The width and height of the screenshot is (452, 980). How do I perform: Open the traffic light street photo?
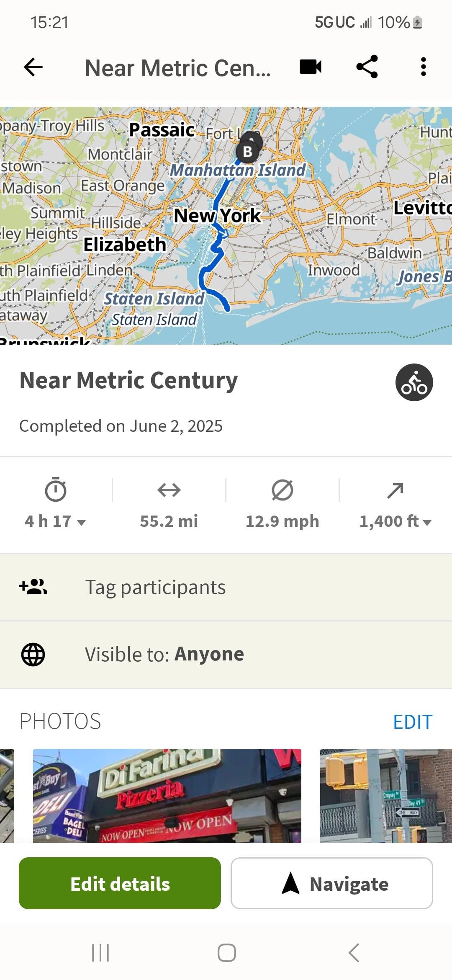pyautogui.click(x=385, y=795)
